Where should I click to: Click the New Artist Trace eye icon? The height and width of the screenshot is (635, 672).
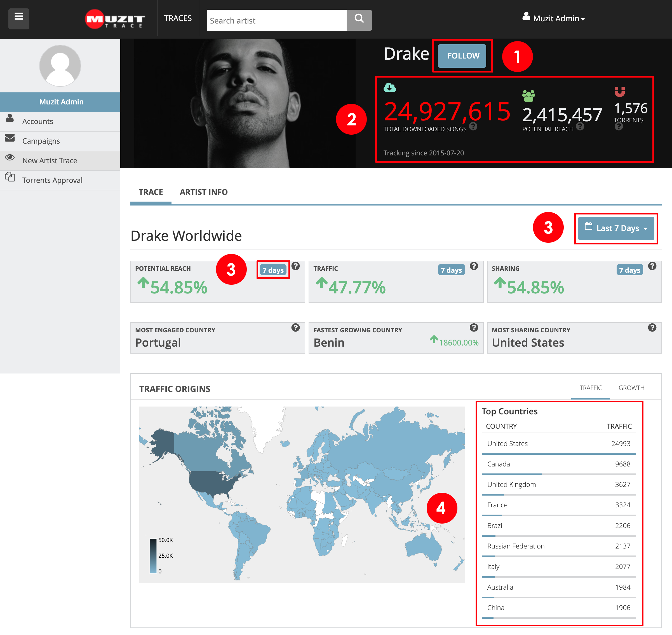[x=10, y=157]
